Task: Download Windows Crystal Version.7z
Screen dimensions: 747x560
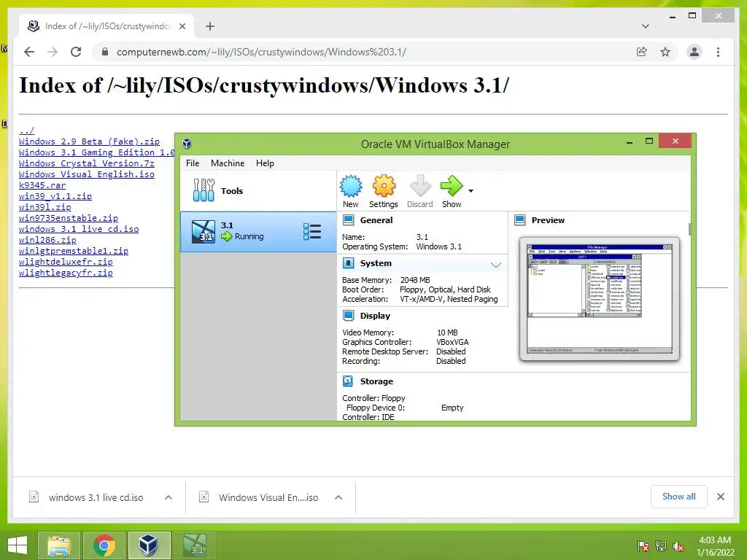Action: click(87, 163)
